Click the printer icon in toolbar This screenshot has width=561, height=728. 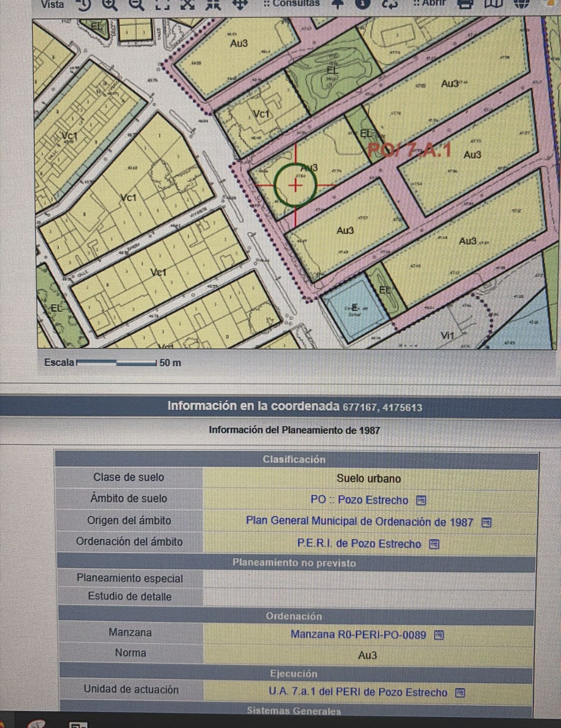tap(465, 4)
